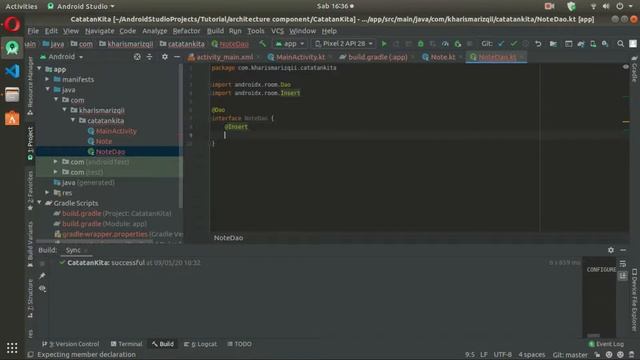Click Git: master branch in status bar
Screen dimensions: 640x360
click(570, 355)
